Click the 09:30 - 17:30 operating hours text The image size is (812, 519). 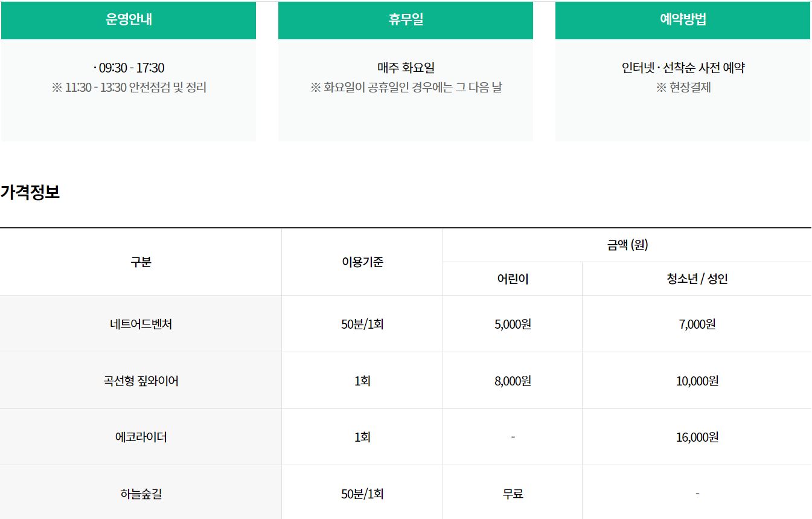click(x=129, y=68)
